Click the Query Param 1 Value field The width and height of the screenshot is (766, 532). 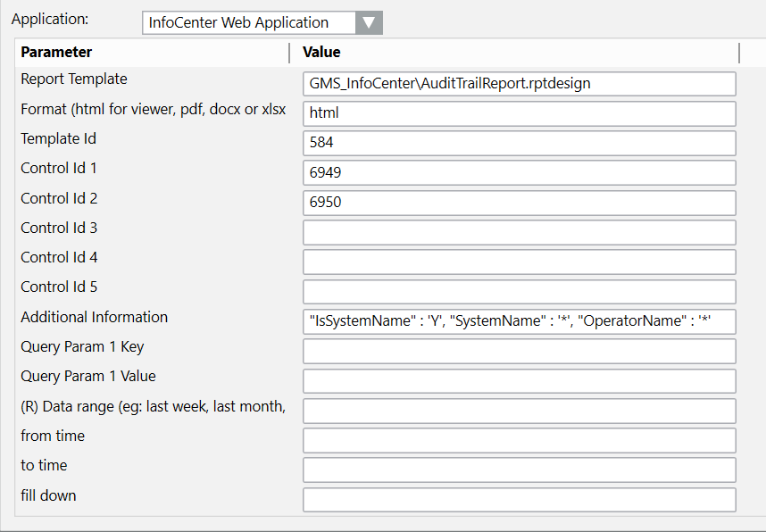point(519,381)
